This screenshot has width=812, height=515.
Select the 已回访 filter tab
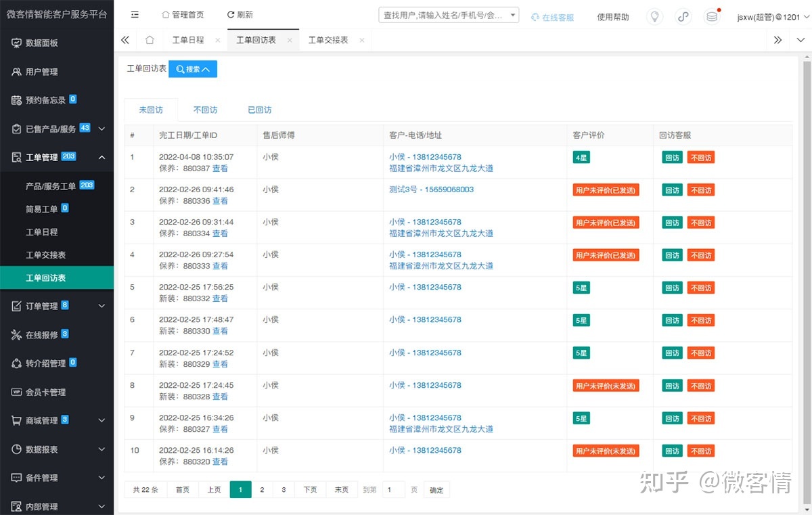[x=260, y=110]
